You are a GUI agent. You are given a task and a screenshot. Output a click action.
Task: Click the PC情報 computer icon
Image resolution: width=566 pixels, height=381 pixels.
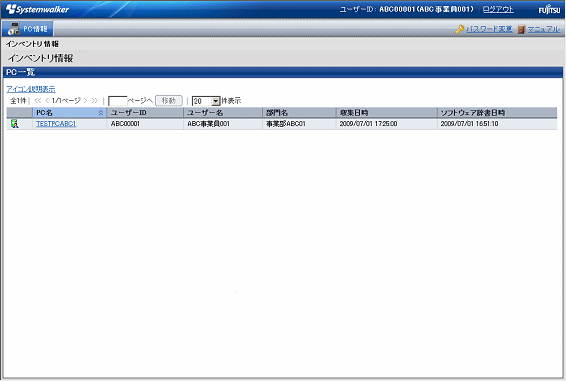tap(14, 29)
